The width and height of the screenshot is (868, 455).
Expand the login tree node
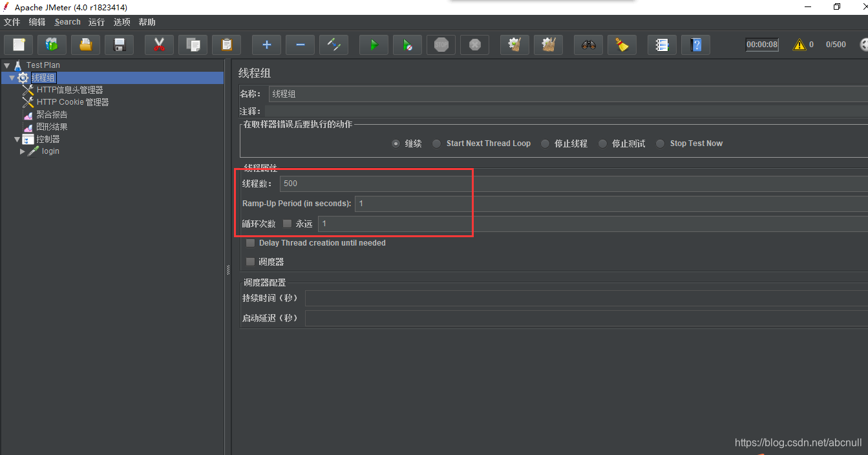click(23, 151)
